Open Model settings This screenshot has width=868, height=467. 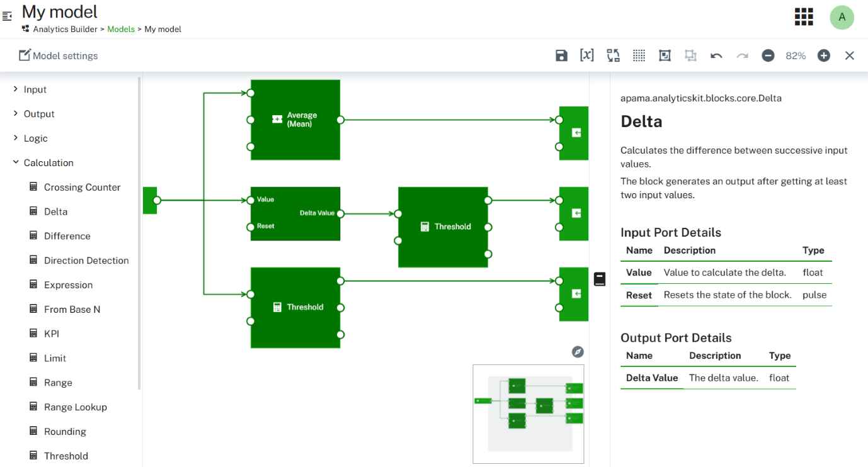(x=58, y=55)
